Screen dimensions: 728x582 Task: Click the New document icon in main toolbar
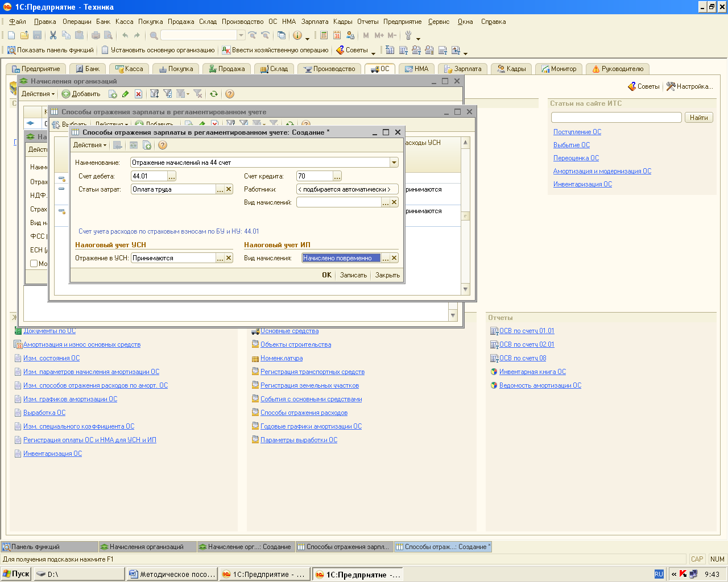click(11, 35)
